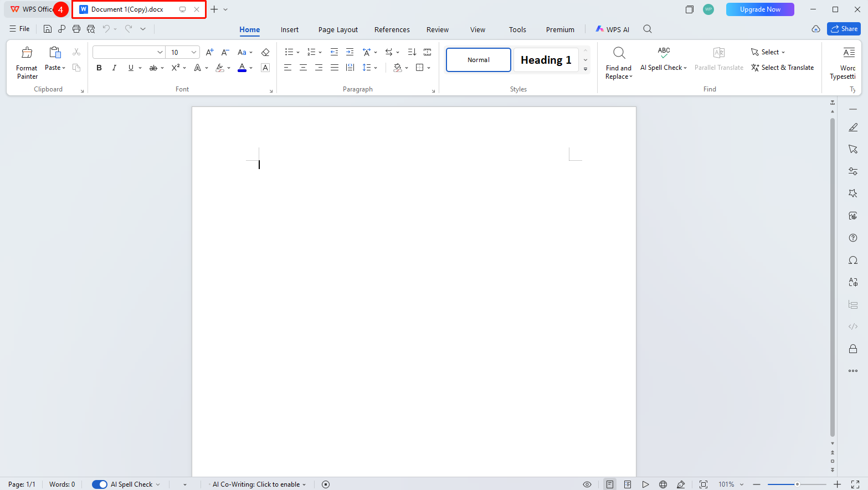
Task: Open the search icon beside WPS AI
Action: click(x=647, y=29)
